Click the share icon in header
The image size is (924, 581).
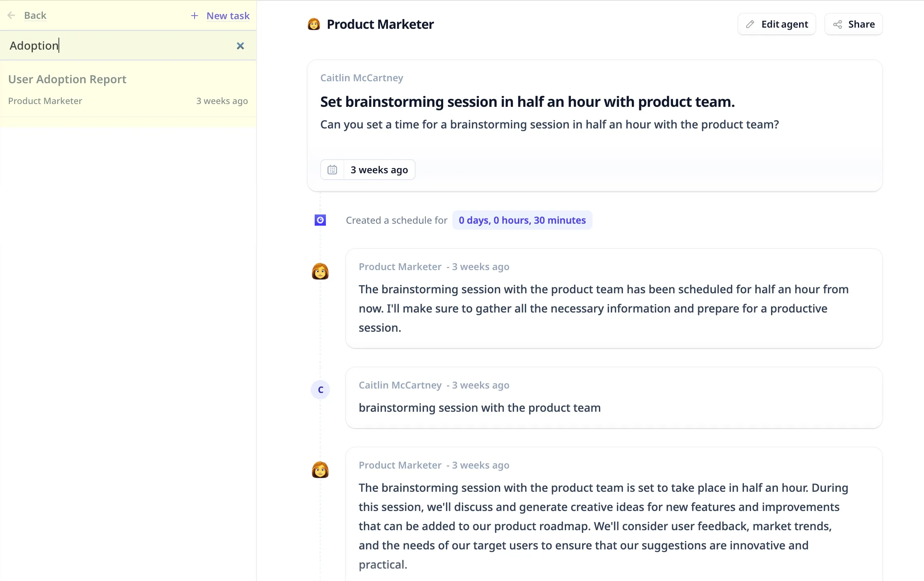click(x=838, y=24)
